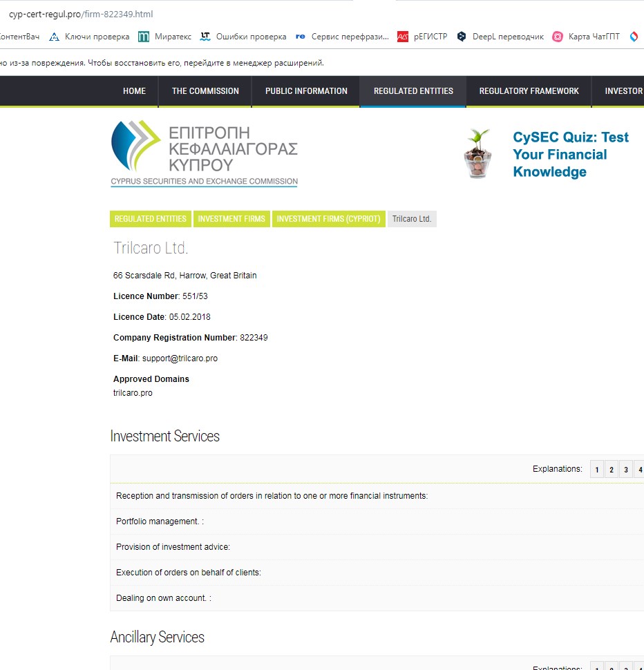The image size is (644, 670).
Task: Go to Investment Firms (Cypriot) breadcrumb
Action: 329,219
